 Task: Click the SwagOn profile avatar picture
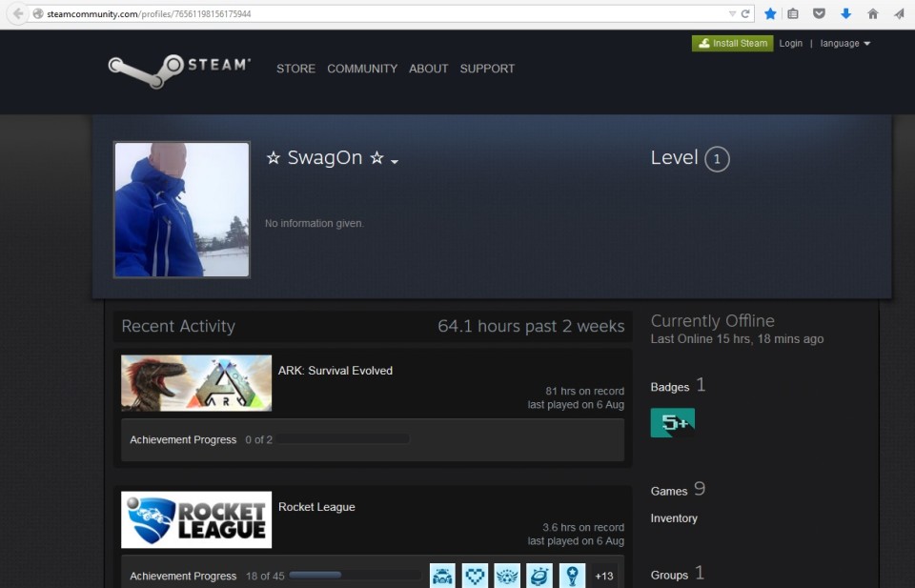click(x=181, y=210)
